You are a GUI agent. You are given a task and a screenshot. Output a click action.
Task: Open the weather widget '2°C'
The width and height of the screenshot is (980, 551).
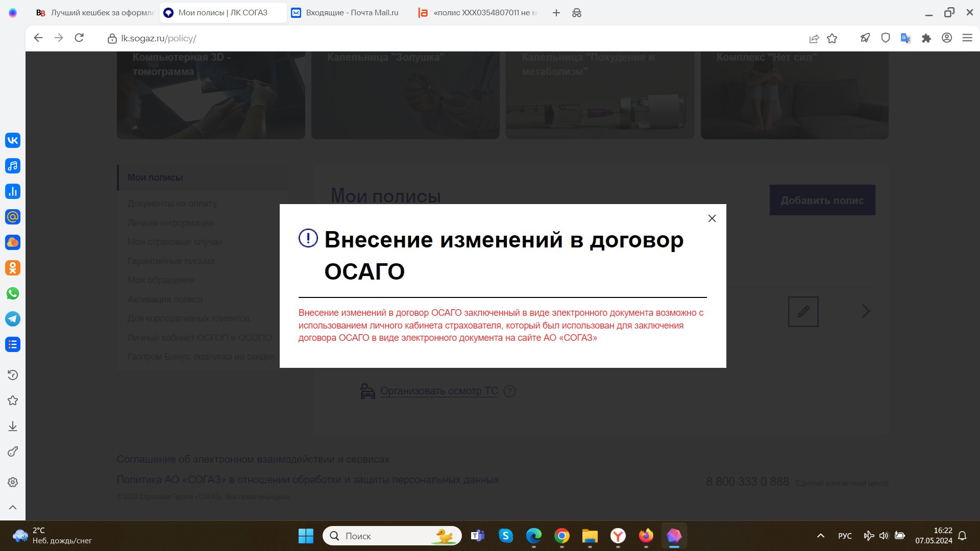tap(52, 536)
